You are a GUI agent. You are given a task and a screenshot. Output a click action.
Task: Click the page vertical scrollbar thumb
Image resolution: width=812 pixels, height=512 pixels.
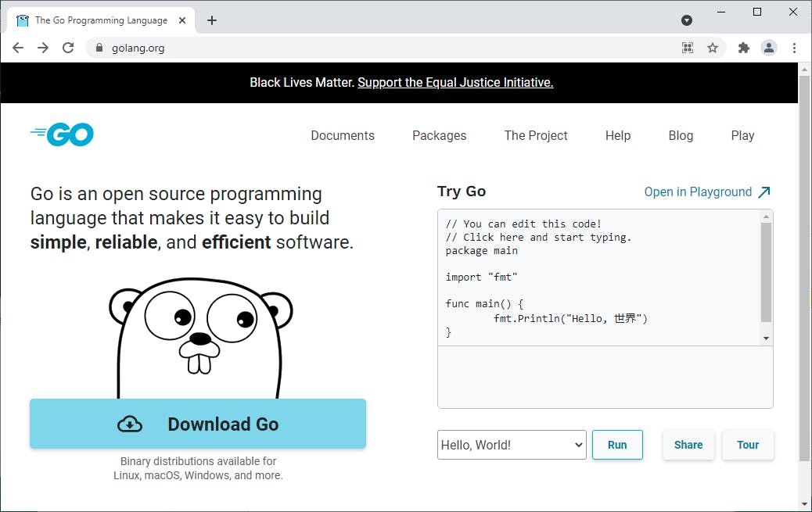[x=804, y=268]
